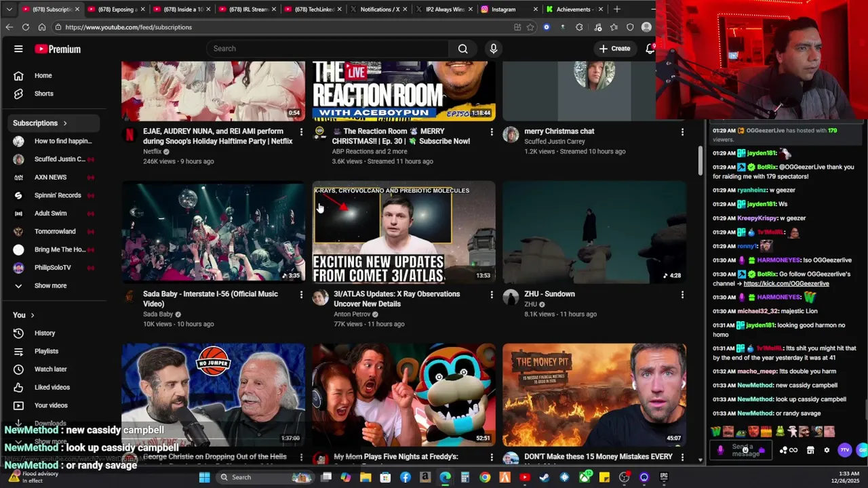868x488 pixels.
Task: Open the browser extensions puzzle icon
Action: (x=579, y=27)
